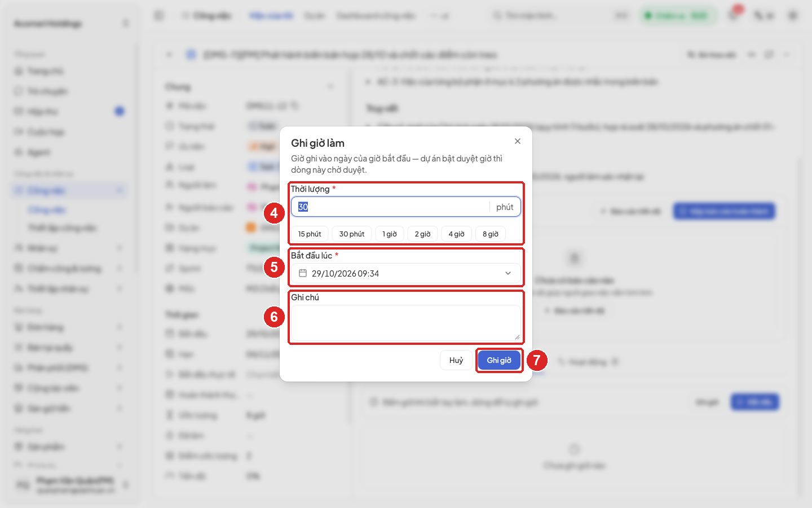Open the notification bell with red badge
Viewport: 812px width, 508px height.
pos(734,15)
